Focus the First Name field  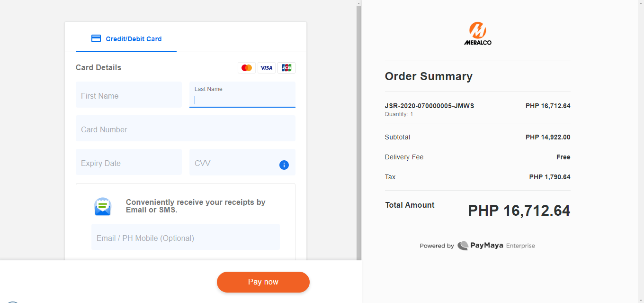129,95
